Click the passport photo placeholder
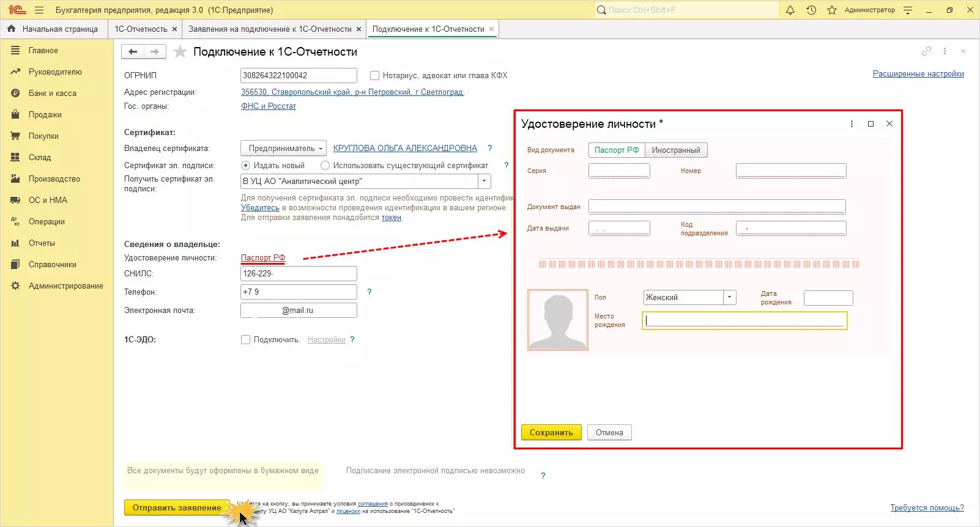This screenshot has height=527, width=980. (x=557, y=320)
